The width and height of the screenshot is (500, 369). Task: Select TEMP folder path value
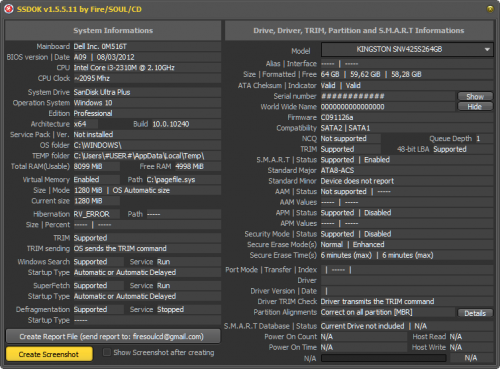[139, 156]
